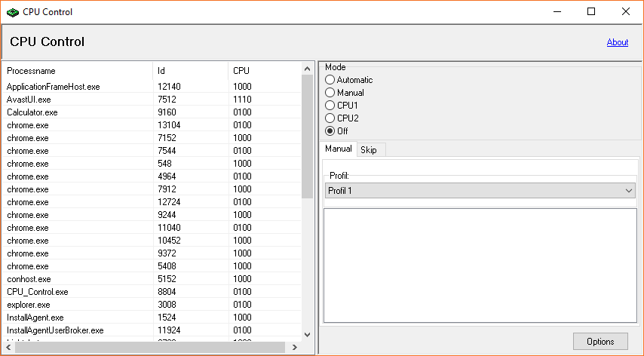The image size is (644, 356).
Task: Click the Id column header
Action: (x=189, y=71)
